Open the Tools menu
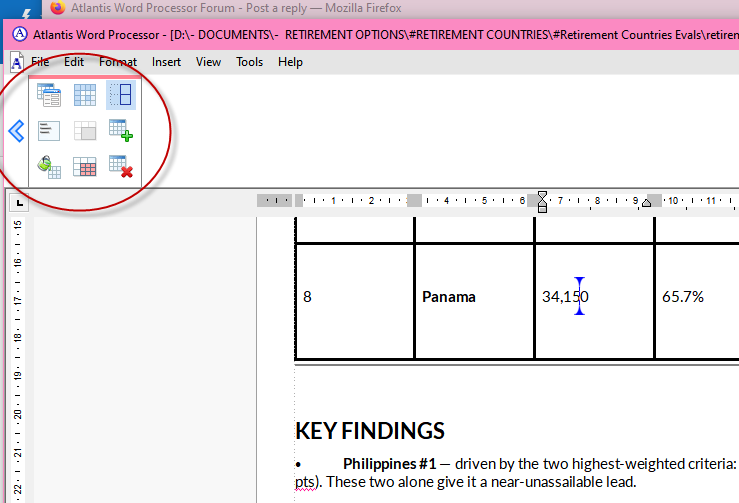This screenshot has height=503, width=739. point(250,62)
